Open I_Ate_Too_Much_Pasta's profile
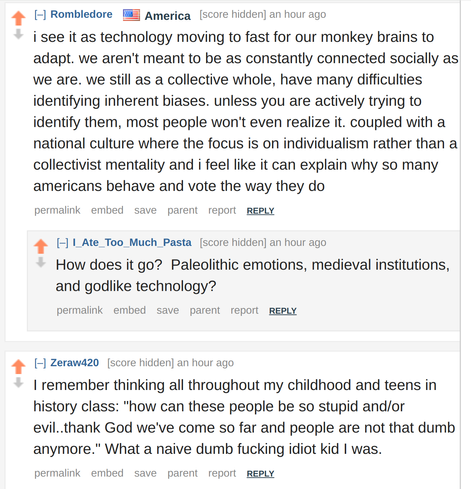The width and height of the screenshot is (471, 489). (x=132, y=242)
